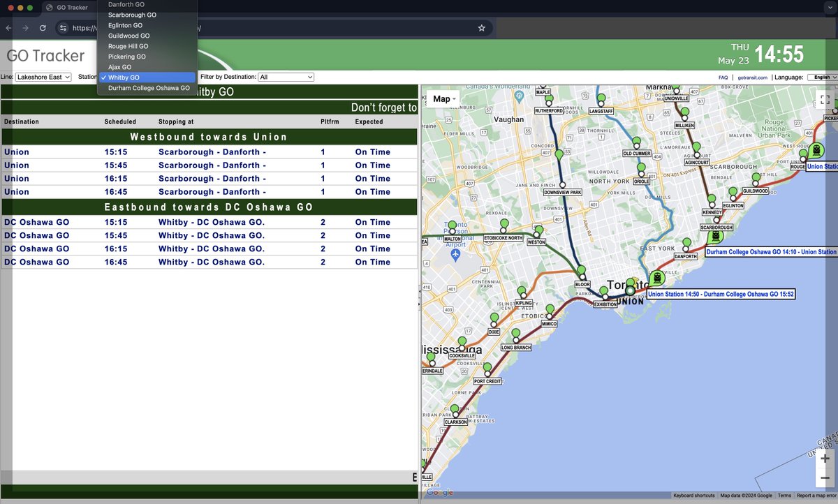Image resolution: width=838 pixels, height=504 pixels.
Task: Select the Kipling station marker
Action: click(x=522, y=292)
